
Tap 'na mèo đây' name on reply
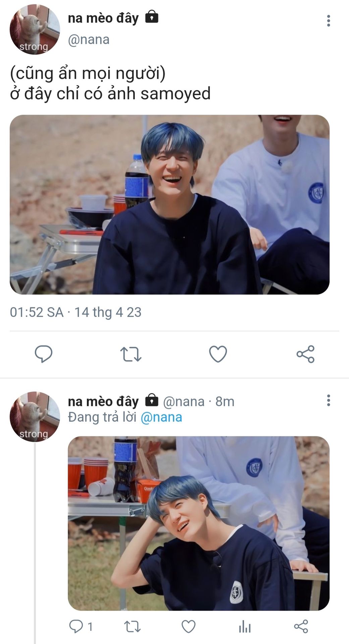tap(103, 401)
